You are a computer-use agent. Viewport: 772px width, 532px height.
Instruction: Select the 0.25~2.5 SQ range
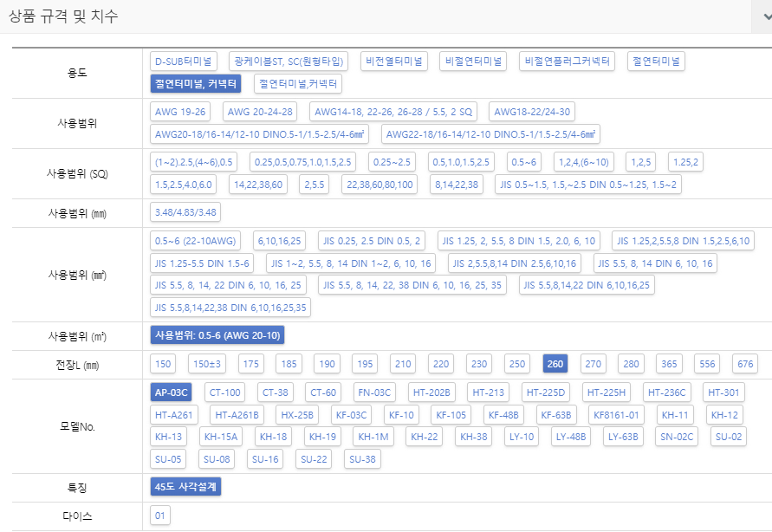point(392,162)
